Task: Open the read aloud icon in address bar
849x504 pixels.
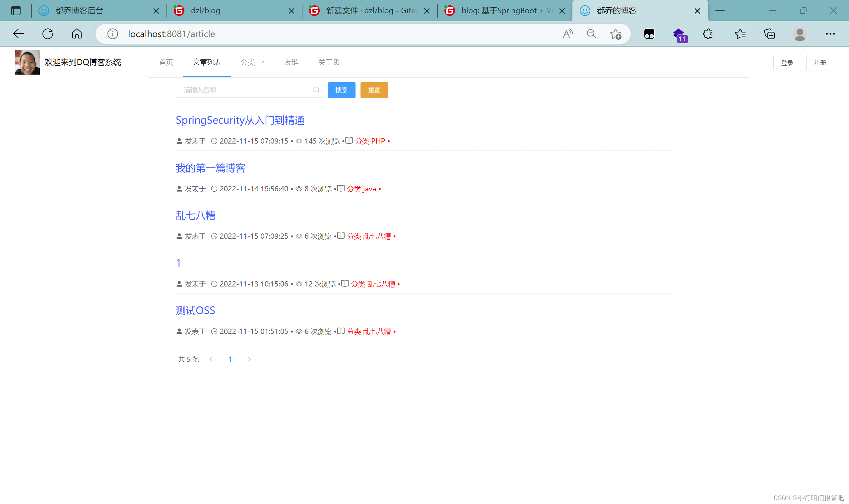Action: tap(568, 33)
